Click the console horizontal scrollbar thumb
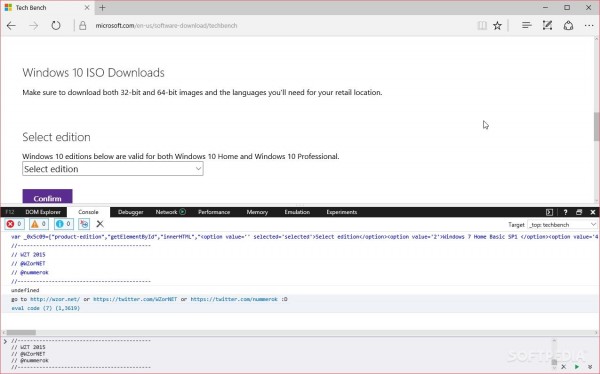Image resolution: width=600 pixels, height=374 pixels. click(21, 333)
